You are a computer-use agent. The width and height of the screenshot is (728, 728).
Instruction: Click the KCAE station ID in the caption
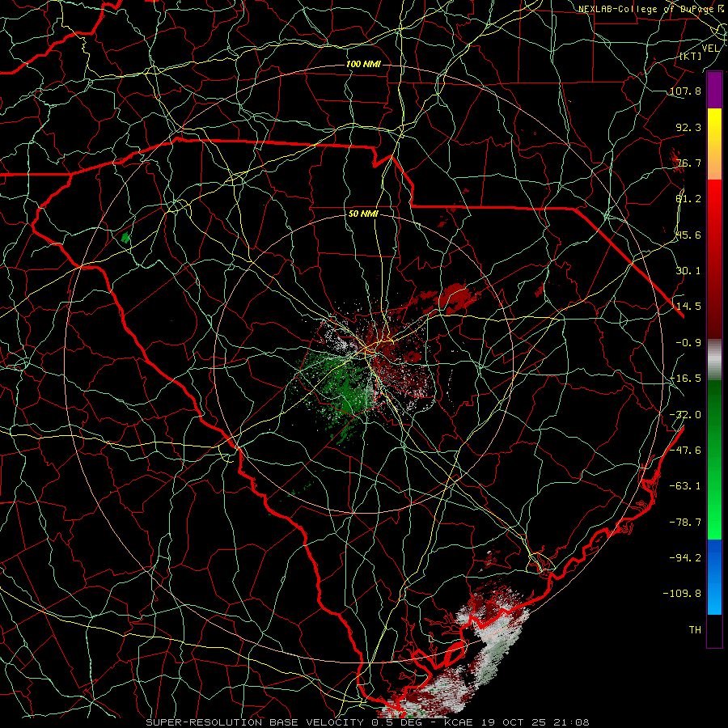tap(457, 722)
